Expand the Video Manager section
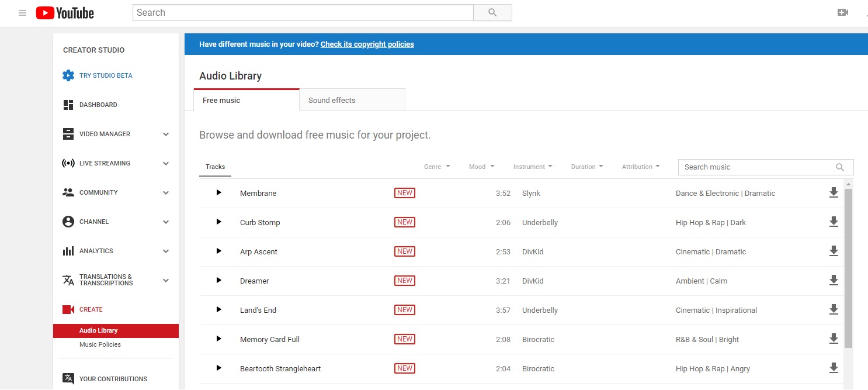This screenshot has width=868, height=390. click(x=165, y=134)
